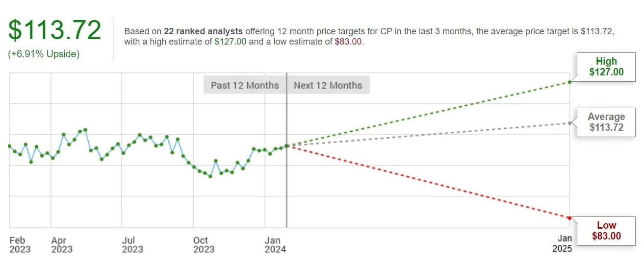The height and width of the screenshot is (261, 644).
Task: Click the High $127.00 label box
Action: (x=606, y=67)
